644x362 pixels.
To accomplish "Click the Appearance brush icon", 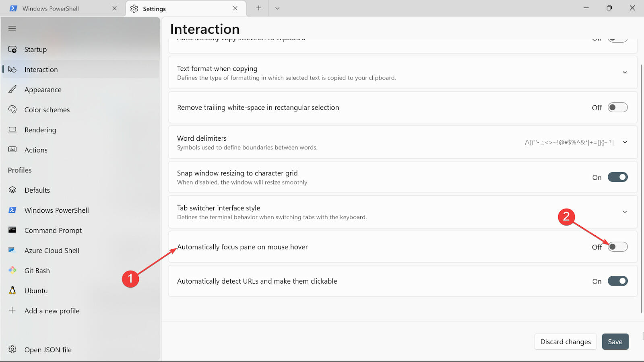I will click(12, 89).
